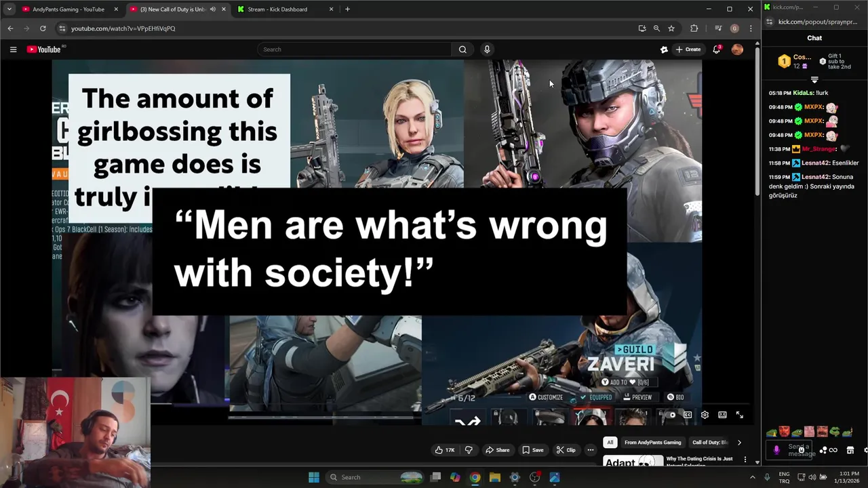The image size is (868, 488).
Task: Select the Call of Duty chip
Action: (709, 443)
